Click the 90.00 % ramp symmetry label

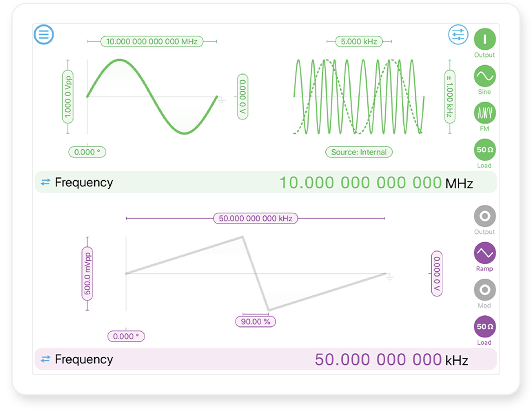click(x=255, y=322)
